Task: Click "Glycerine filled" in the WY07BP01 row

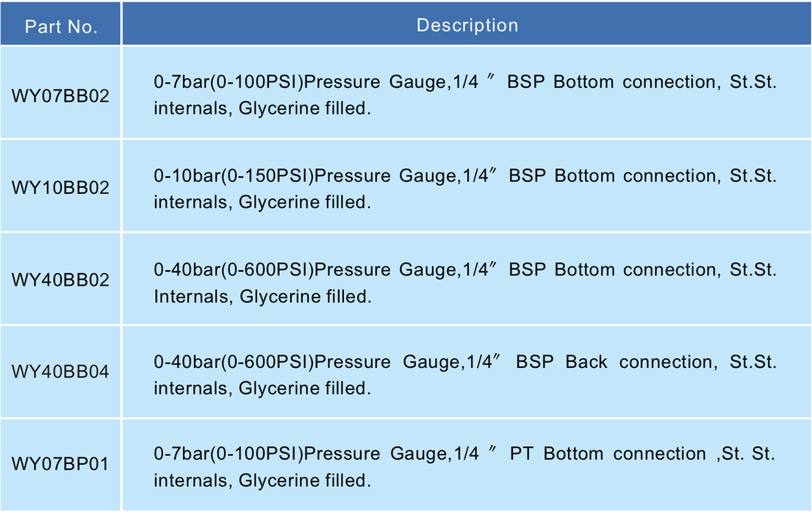Action: coord(303,481)
